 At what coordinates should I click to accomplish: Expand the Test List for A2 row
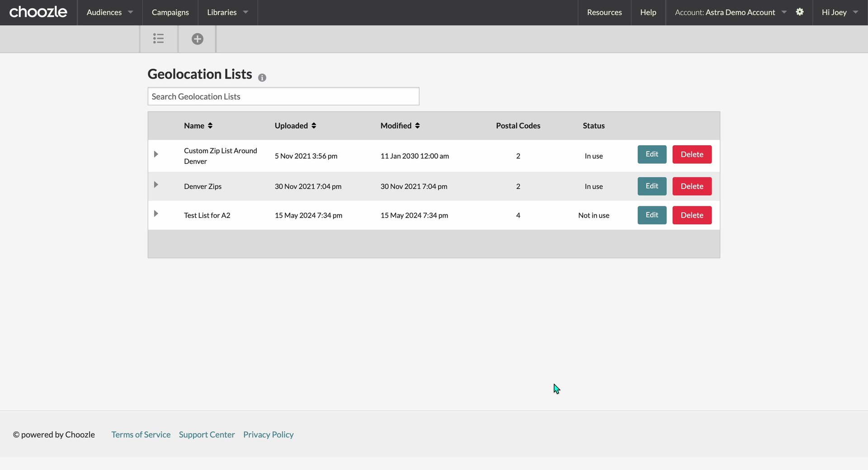tap(156, 214)
